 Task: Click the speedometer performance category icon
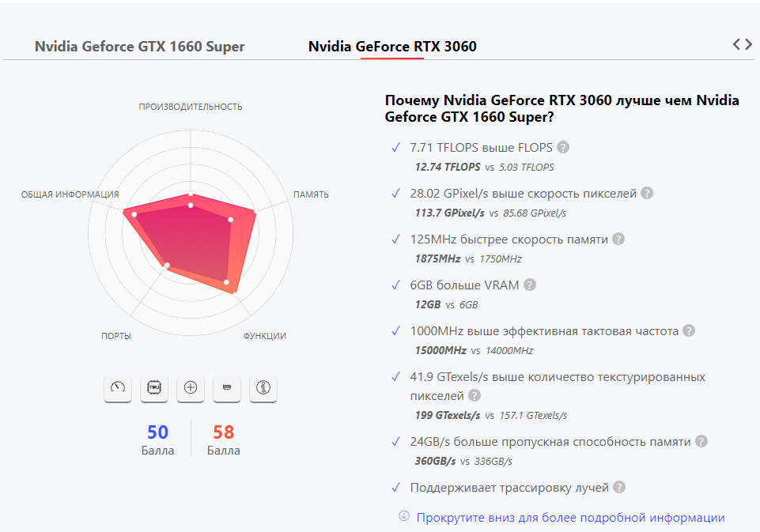coord(118,388)
